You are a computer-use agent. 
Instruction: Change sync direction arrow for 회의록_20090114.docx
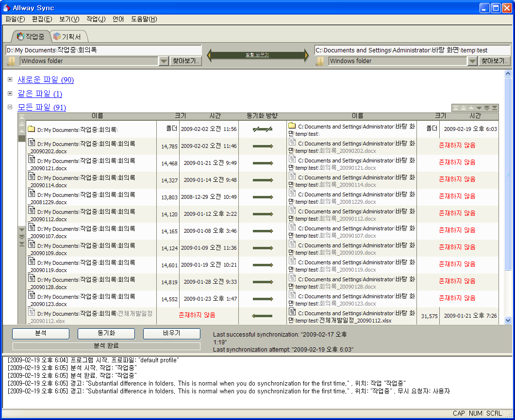click(x=263, y=180)
